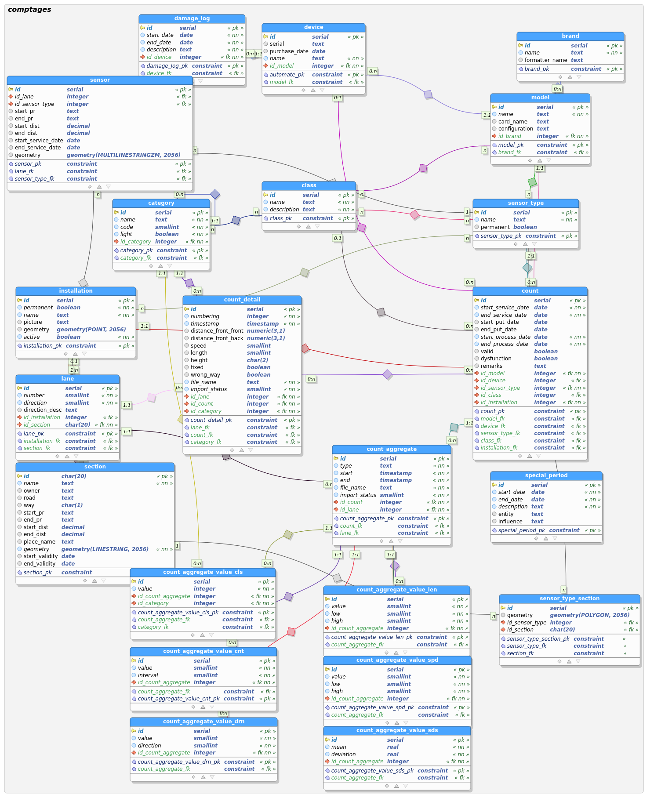Viewport: 672px width, 798px height.
Task: Select import_status column in count_aggregate table
Action: point(392,495)
